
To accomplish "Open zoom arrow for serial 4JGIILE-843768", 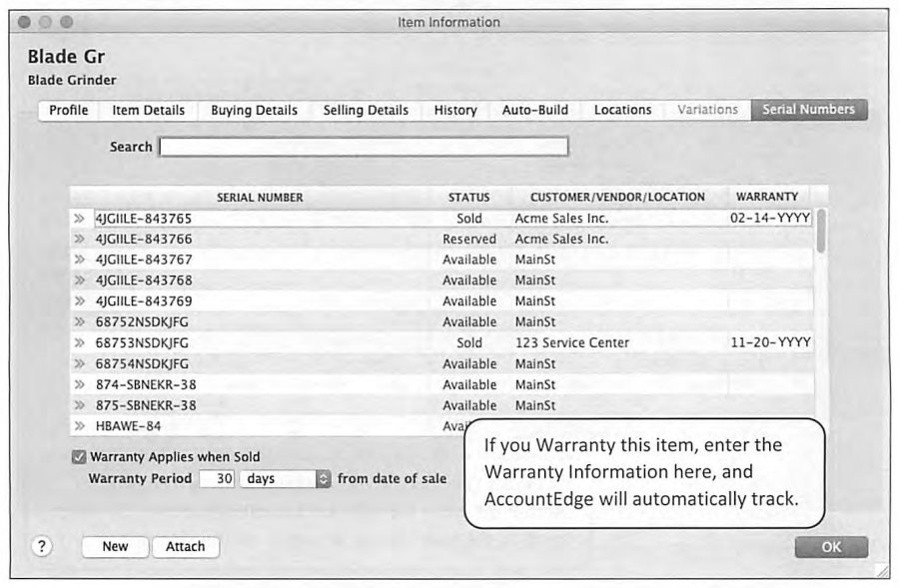I will 80,281.
